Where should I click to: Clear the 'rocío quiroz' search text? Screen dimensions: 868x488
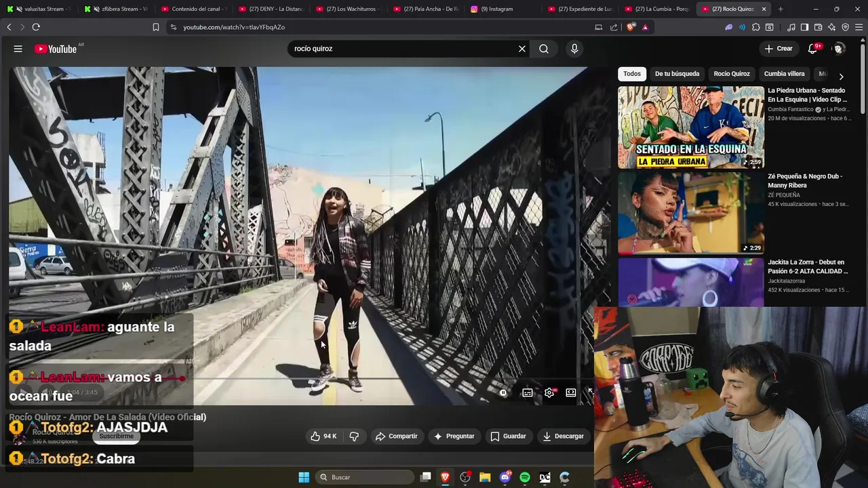coord(522,49)
